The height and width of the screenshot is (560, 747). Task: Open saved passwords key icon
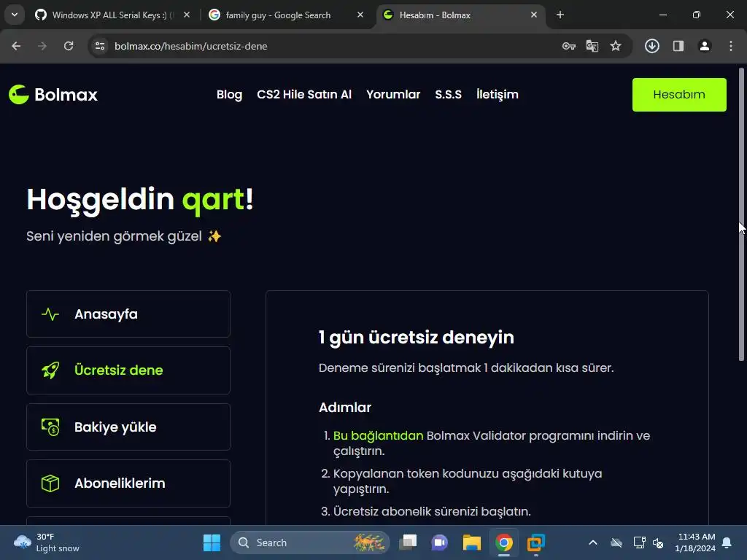point(569,46)
